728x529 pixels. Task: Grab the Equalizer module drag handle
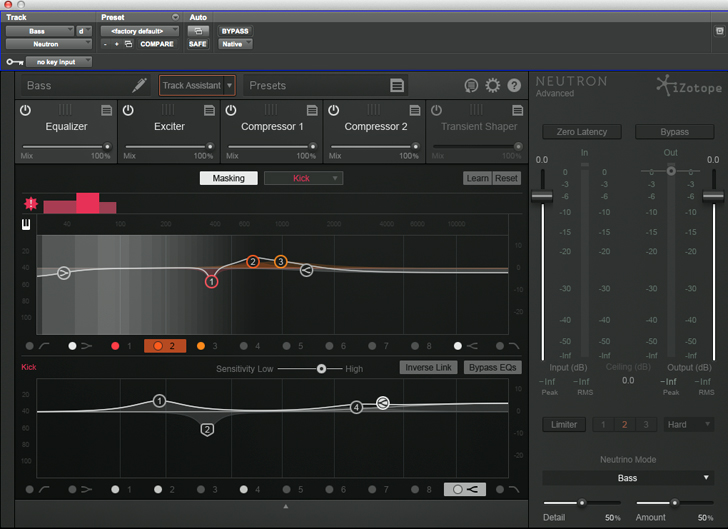click(65, 110)
